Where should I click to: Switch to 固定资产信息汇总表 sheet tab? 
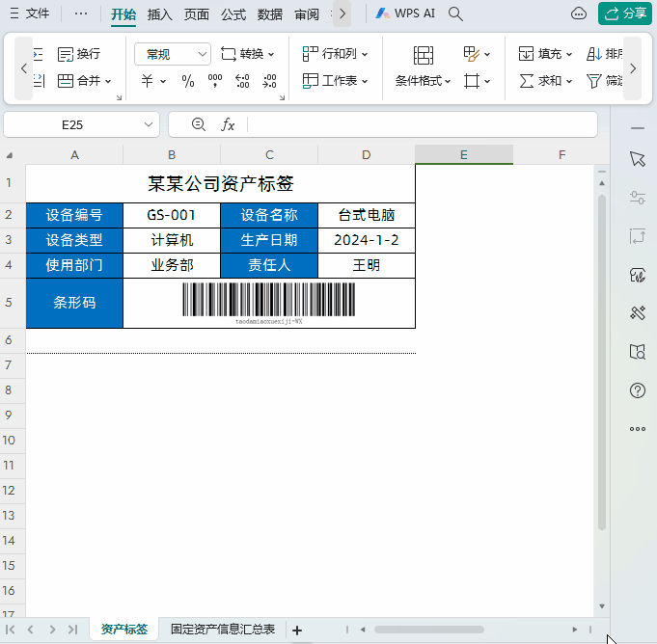click(x=223, y=629)
